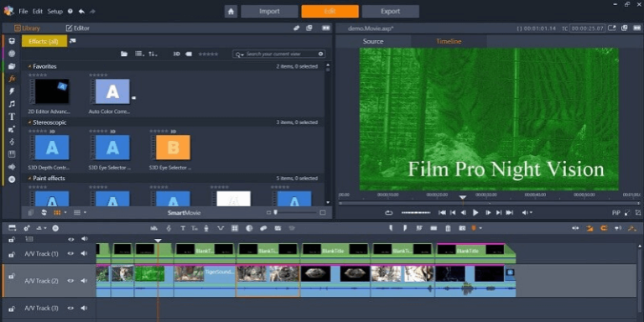The image size is (644, 322).
Task: Click the storyboard navigator timeline icon
Action: click(12, 228)
